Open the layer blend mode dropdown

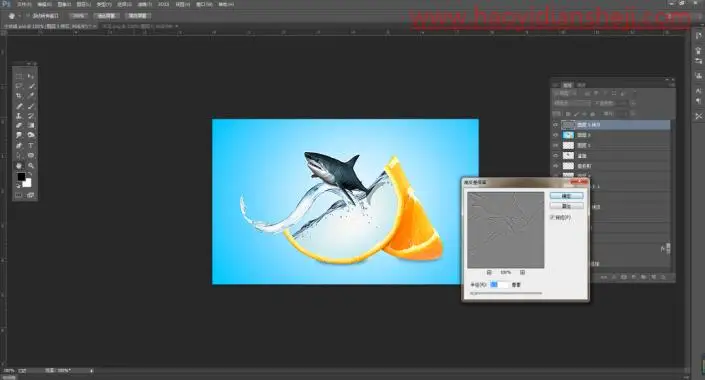tap(571, 103)
